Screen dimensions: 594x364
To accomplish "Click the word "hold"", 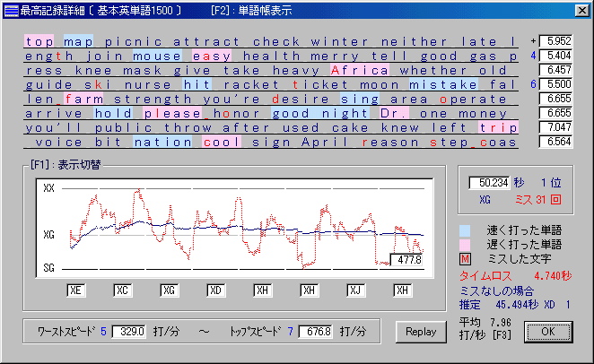I will (x=113, y=114).
